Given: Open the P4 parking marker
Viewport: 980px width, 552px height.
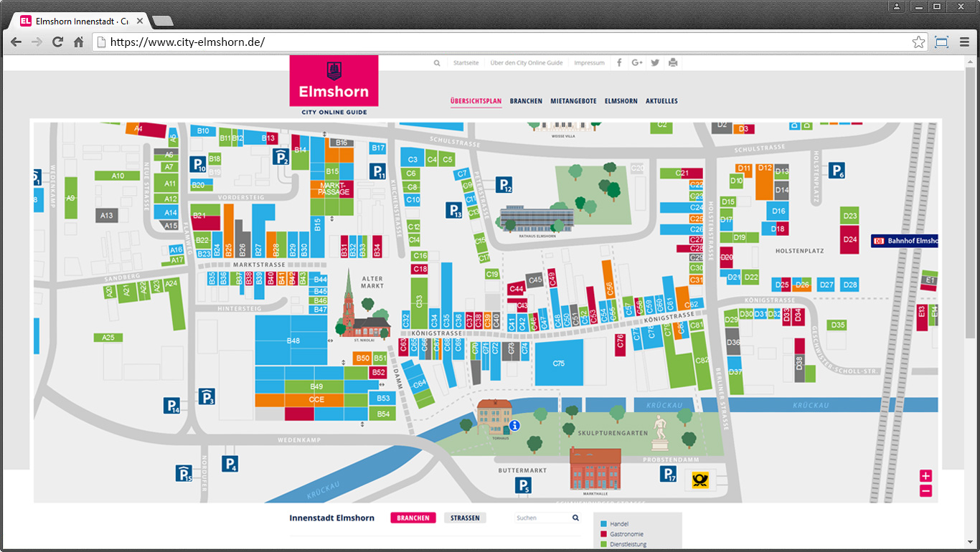Looking at the screenshot, I should [230, 464].
